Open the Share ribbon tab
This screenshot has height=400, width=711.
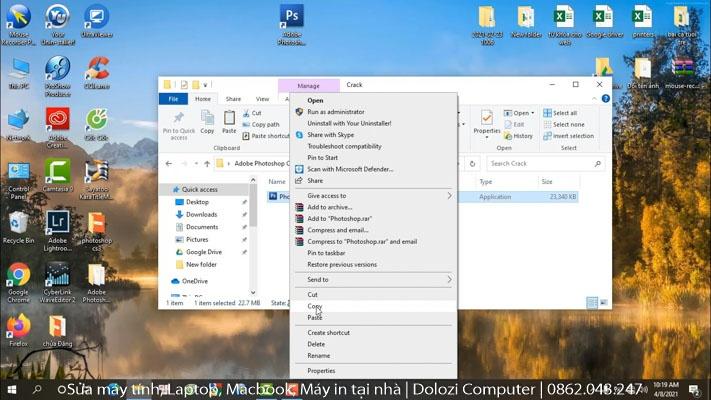(233, 99)
